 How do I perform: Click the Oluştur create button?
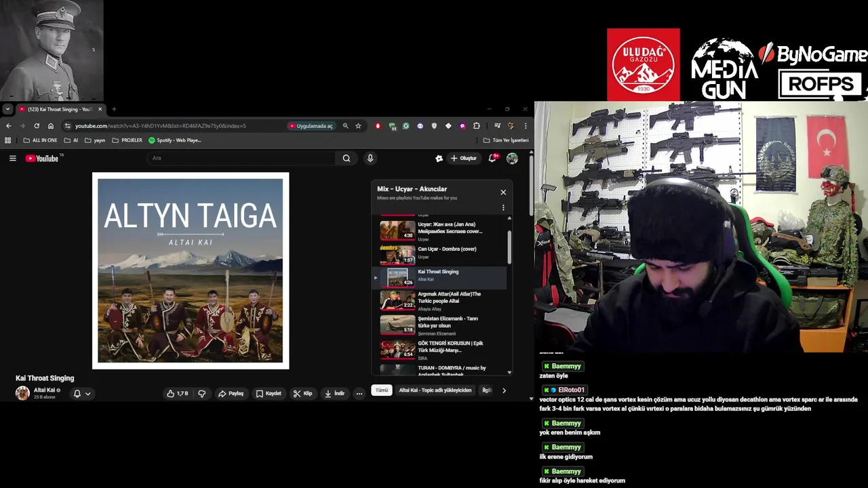coord(464,158)
